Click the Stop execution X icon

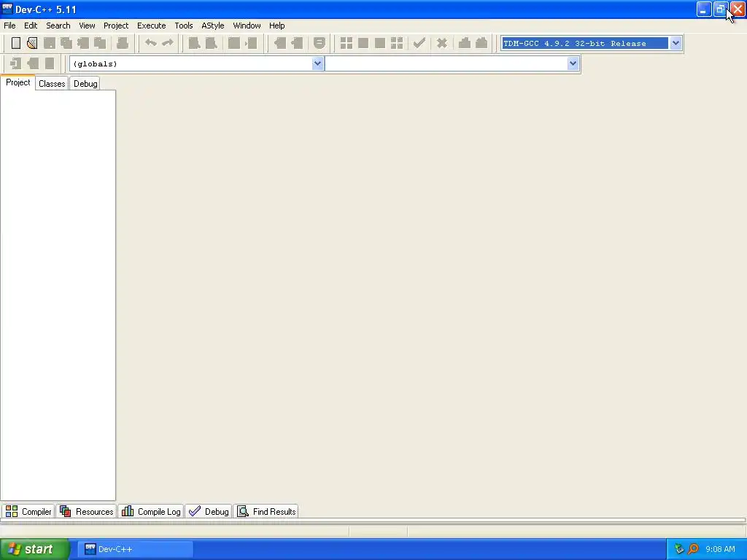point(441,43)
